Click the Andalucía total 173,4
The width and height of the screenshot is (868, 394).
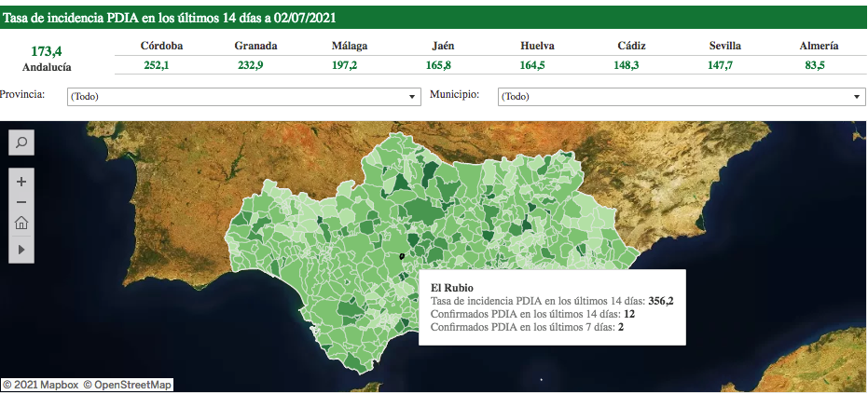coord(47,51)
